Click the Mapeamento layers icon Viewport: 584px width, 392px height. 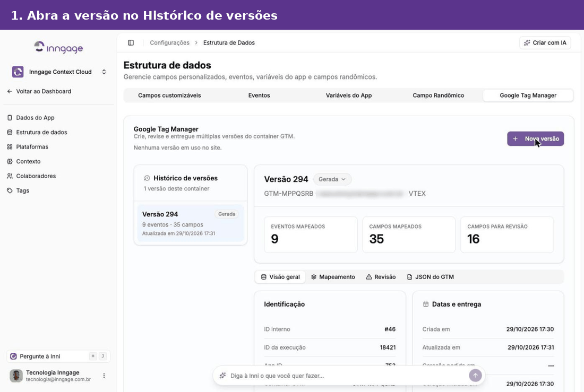[x=314, y=277]
